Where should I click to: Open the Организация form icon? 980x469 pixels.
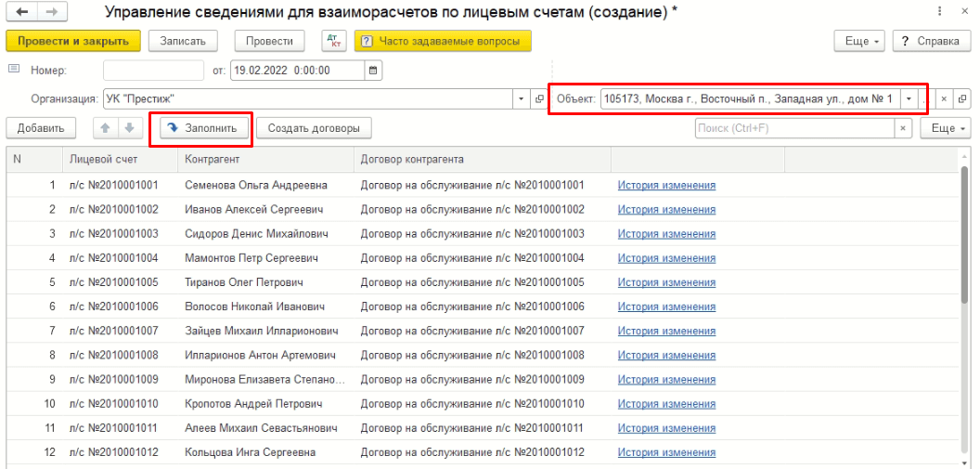[538, 98]
